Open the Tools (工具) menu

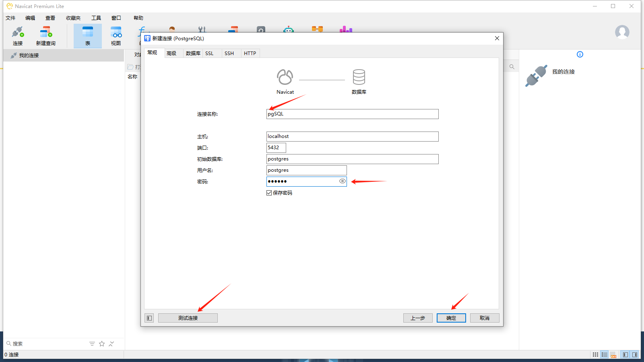(x=96, y=18)
